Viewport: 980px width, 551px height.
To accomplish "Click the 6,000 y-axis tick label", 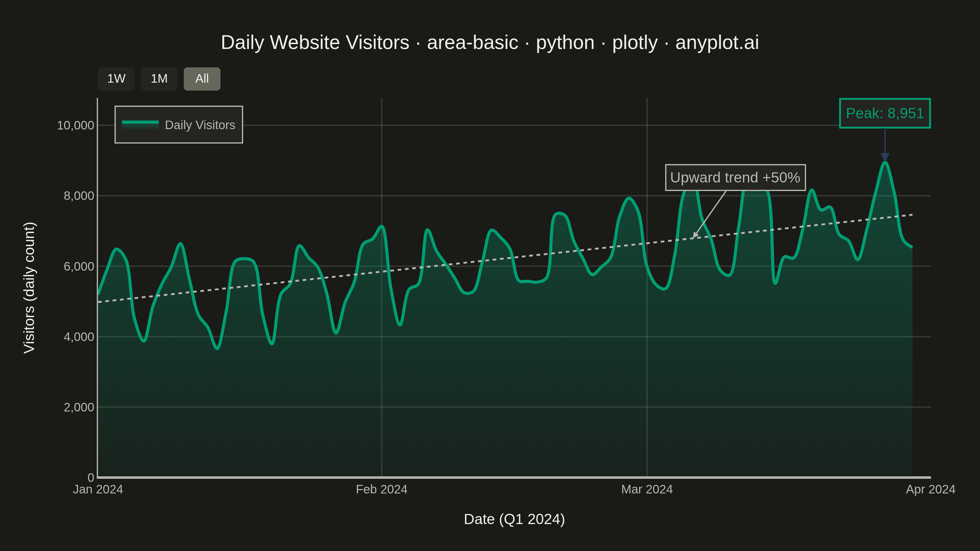I will (x=79, y=266).
